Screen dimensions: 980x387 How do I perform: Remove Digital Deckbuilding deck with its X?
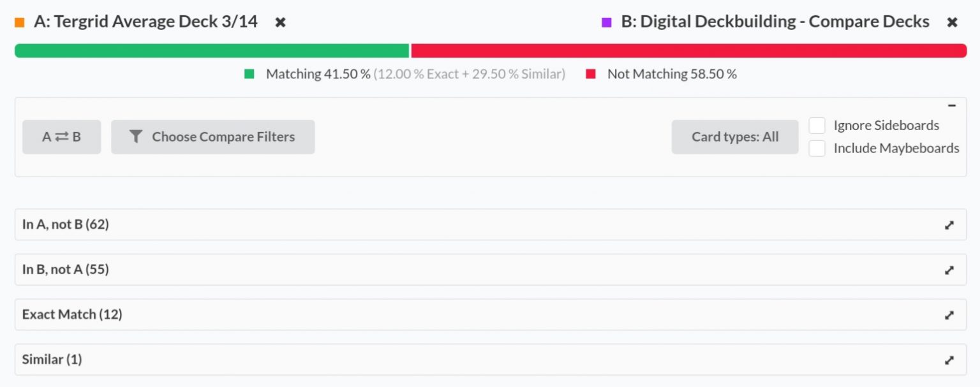point(952,21)
